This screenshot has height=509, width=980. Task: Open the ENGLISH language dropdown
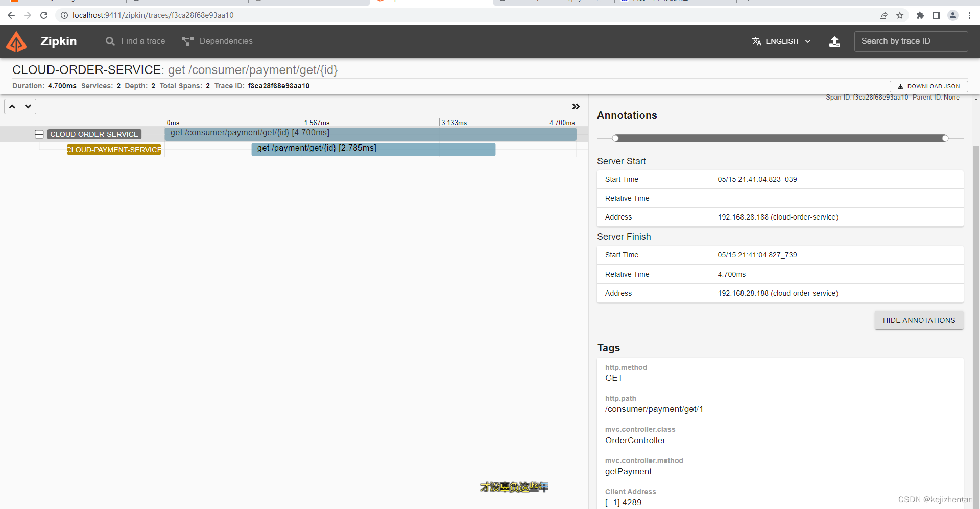pyautogui.click(x=781, y=41)
